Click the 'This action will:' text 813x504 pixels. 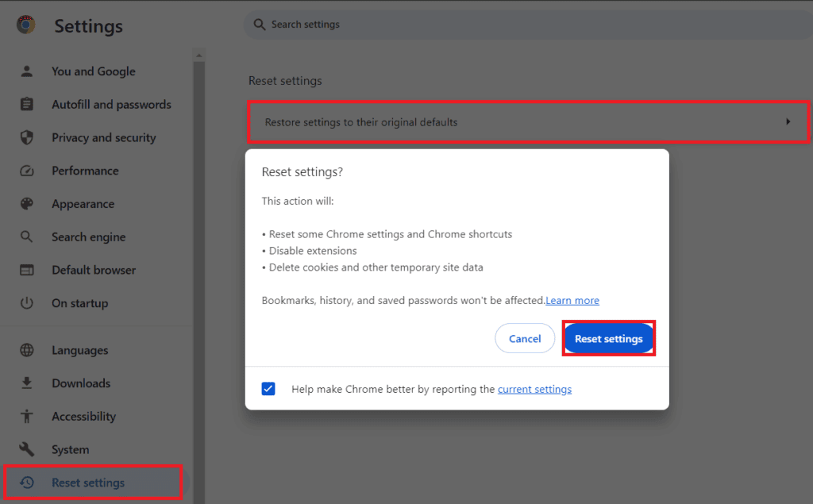(x=298, y=201)
